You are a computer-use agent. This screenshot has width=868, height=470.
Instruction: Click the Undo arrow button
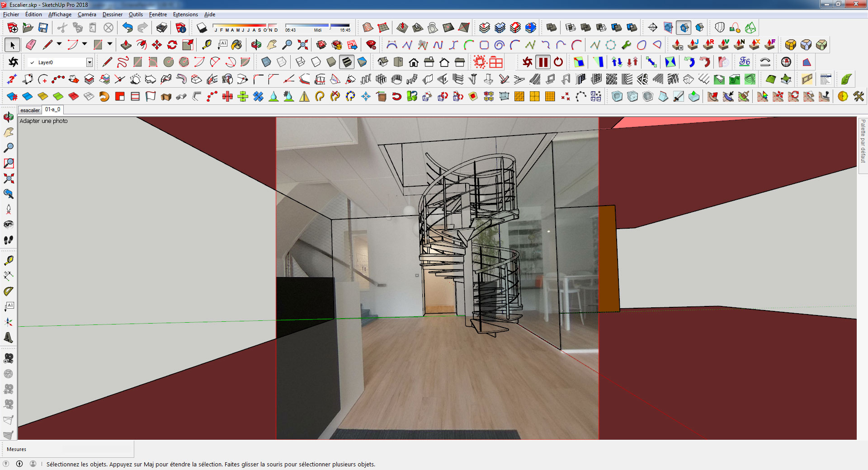pyautogui.click(x=127, y=28)
